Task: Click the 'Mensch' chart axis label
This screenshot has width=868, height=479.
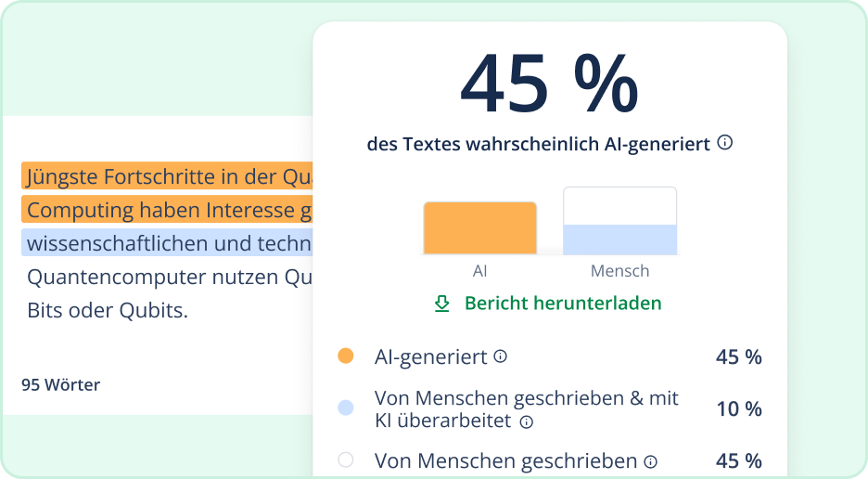Action: point(619,271)
